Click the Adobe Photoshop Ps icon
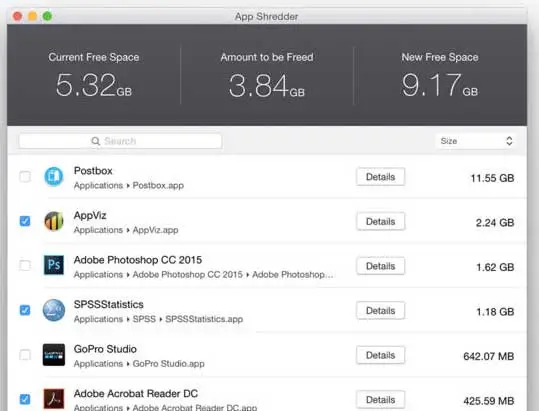This screenshot has width=539, height=411. coord(54,265)
